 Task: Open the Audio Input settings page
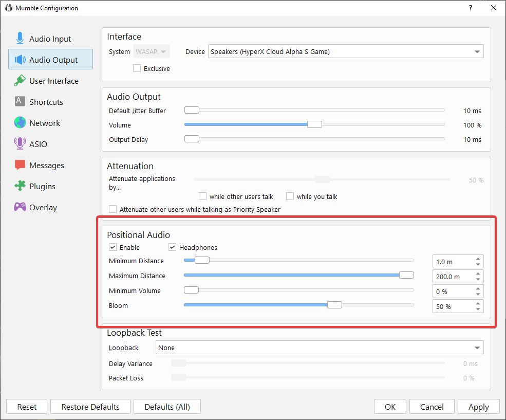[x=51, y=39]
